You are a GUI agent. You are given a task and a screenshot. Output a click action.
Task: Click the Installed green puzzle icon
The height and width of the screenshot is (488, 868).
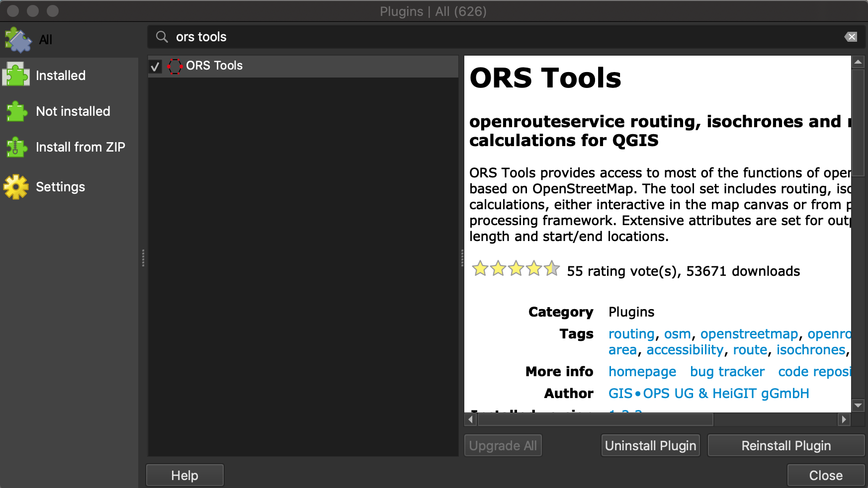click(16, 75)
